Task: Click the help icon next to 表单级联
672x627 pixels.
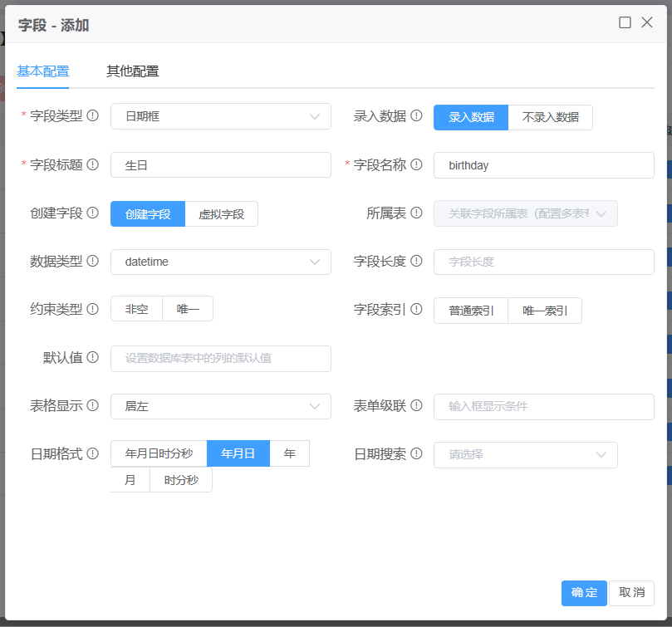Action: coord(416,405)
